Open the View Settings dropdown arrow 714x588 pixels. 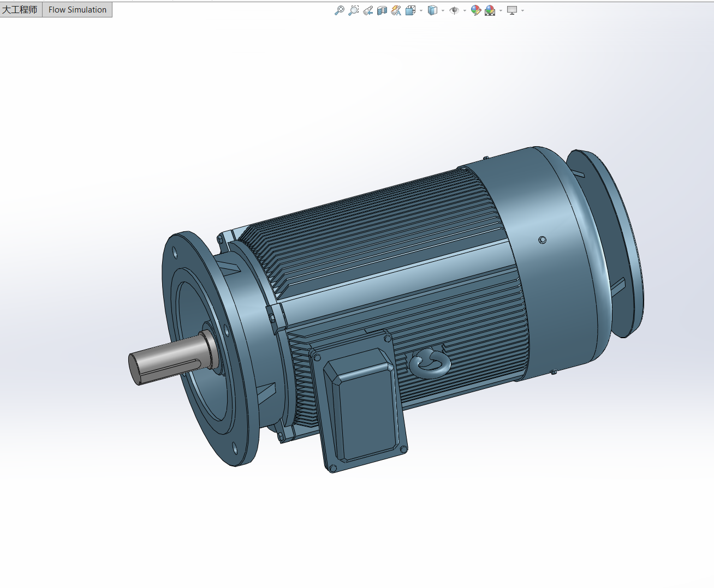522,10
